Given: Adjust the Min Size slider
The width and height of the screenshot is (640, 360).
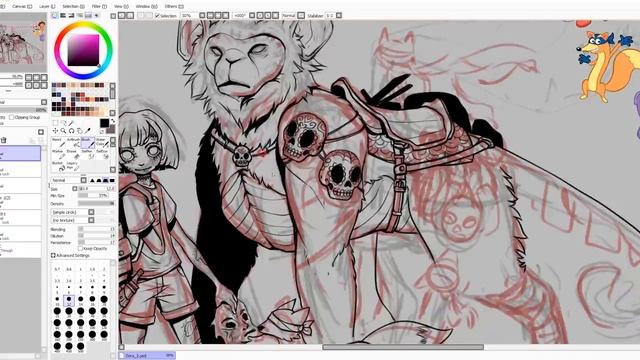Looking at the screenshot, I should click(x=93, y=196).
